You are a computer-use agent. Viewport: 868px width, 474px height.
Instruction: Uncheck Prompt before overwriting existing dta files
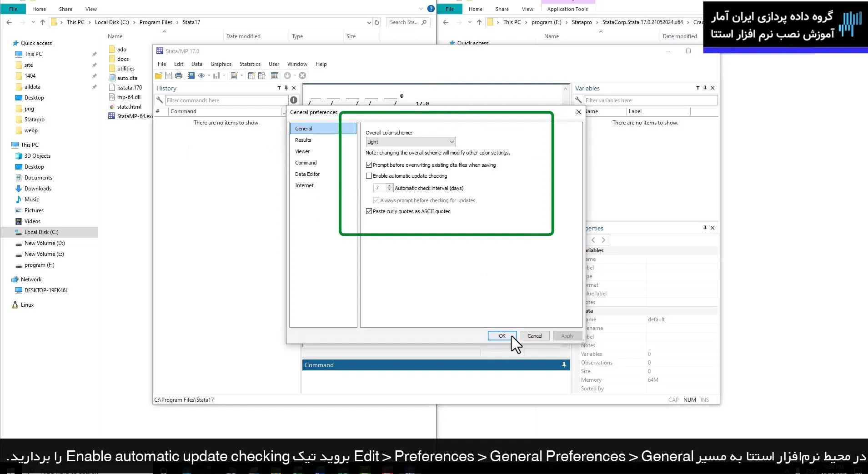pos(369,165)
